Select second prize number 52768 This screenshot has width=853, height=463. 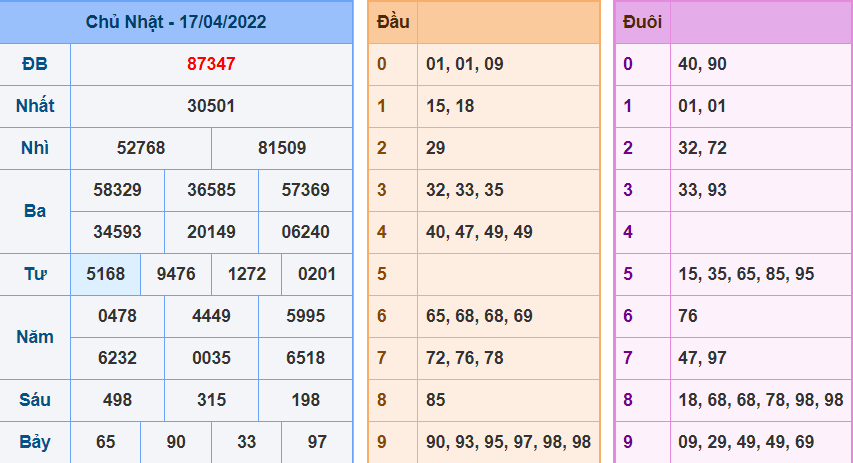(x=141, y=148)
